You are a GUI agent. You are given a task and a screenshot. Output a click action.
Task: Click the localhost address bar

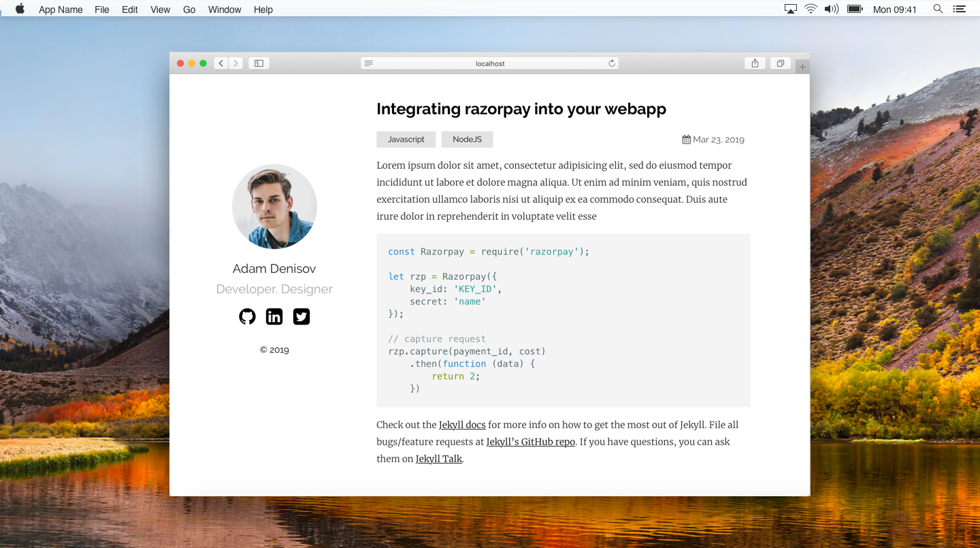click(490, 63)
